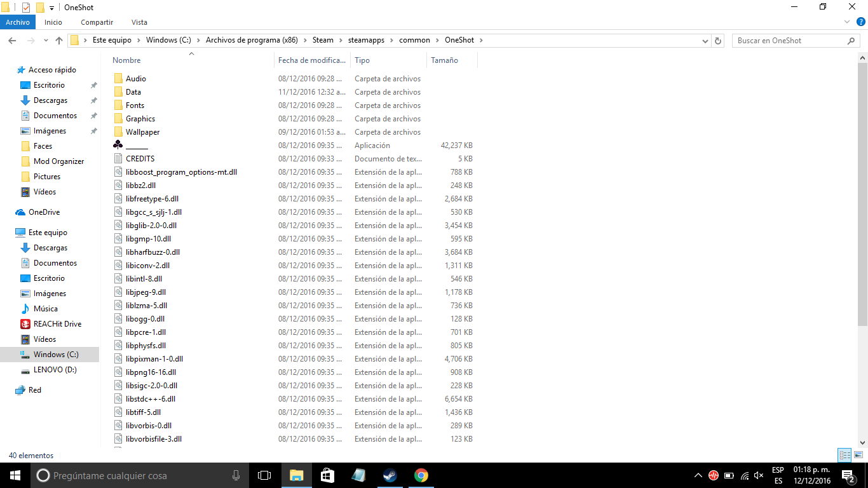The width and height of the screenshot is (868, 488).
Task: Select the CREDITS document icon
Action: point(118,159)
